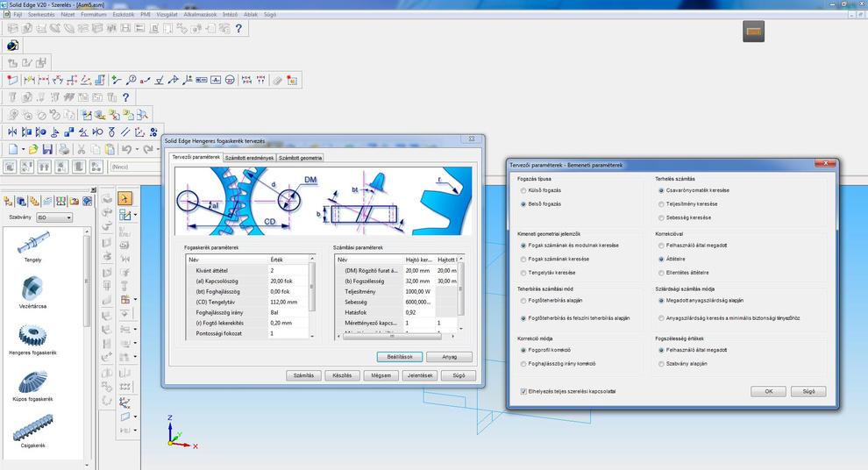Close the EdgeBar panel with its small x
Viewport: 868px width, 470px height.
(x=93, y=190)
